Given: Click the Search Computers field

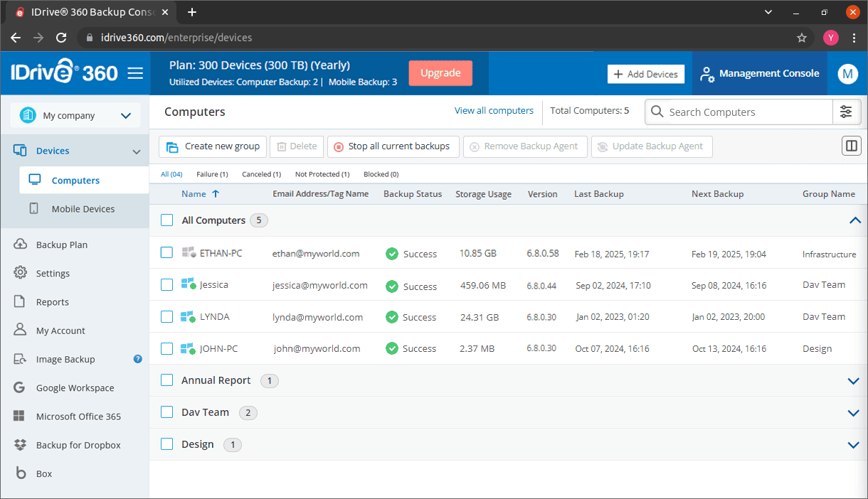Looking at the screenshot, I should [739, 112].
